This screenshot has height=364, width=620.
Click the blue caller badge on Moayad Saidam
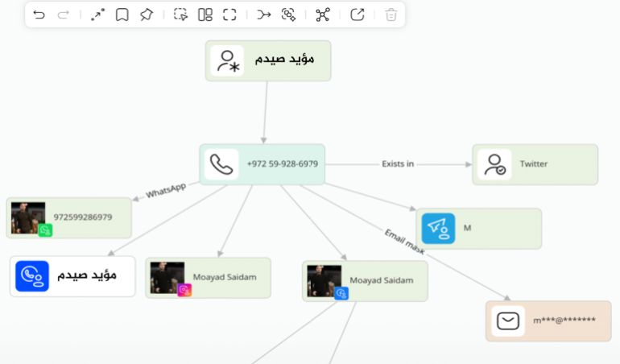click(x=341, y=293)
